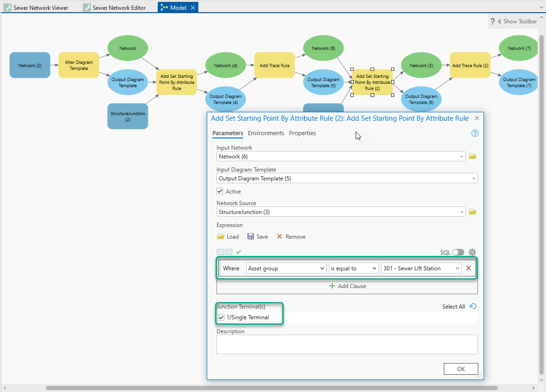Click the refresh icon next to Select All
546x392 pixels.
coord(472,306)
